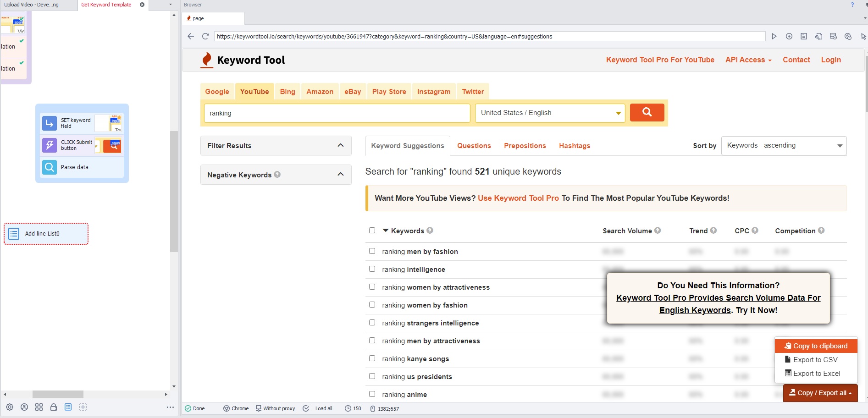Open the three-dots more menu at bottom left
The width and height of the screenshot is (868, 418).
170,407
